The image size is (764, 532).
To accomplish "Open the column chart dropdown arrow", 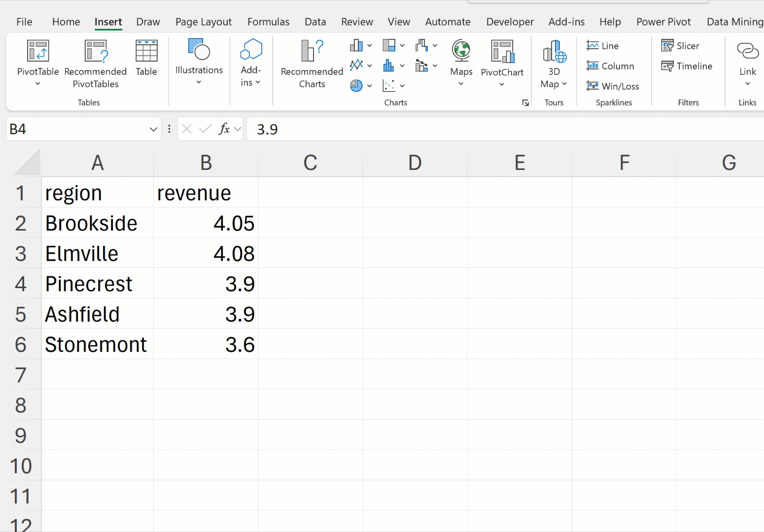I will click(x=369, y=46).
